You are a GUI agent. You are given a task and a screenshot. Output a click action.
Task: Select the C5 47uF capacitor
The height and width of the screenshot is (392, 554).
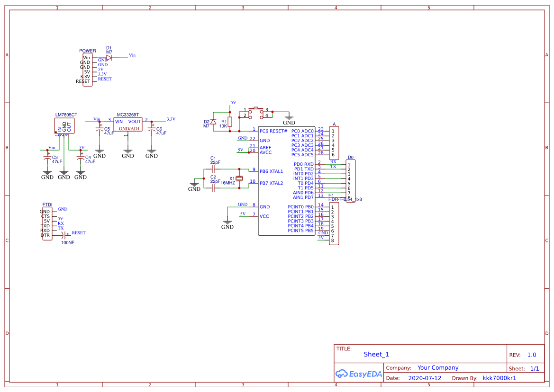pyautogui.click(x=100, y=129)
